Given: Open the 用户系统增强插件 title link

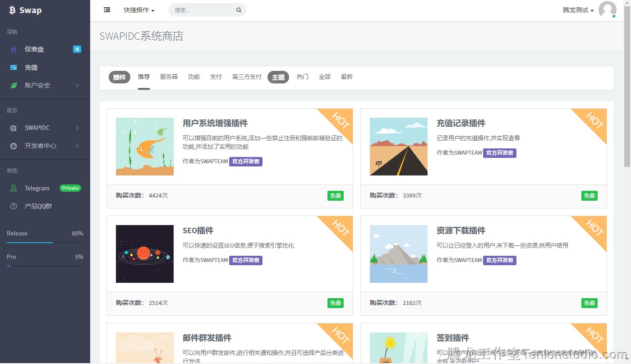Looking at the screenshot, I should [215, 123].
